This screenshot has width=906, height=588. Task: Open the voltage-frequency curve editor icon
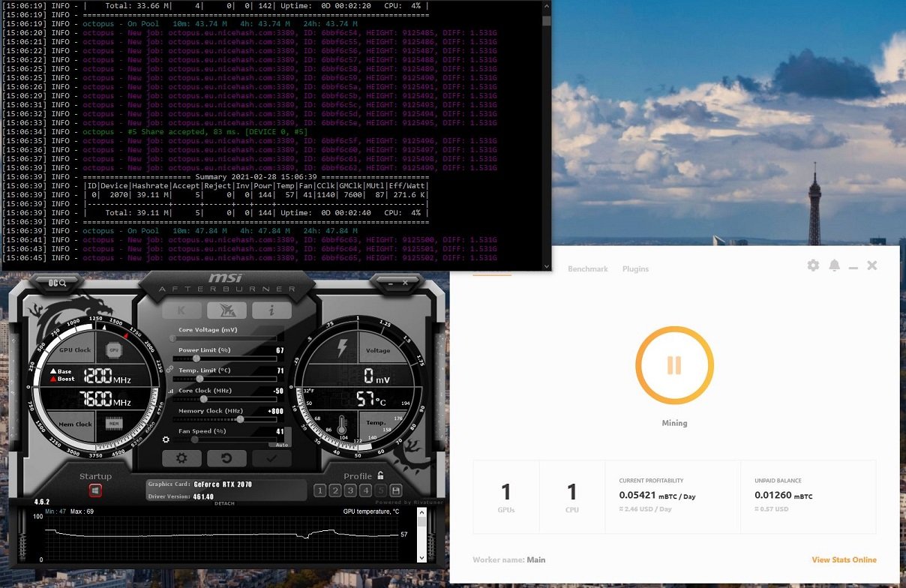click(x=170, y=391)
